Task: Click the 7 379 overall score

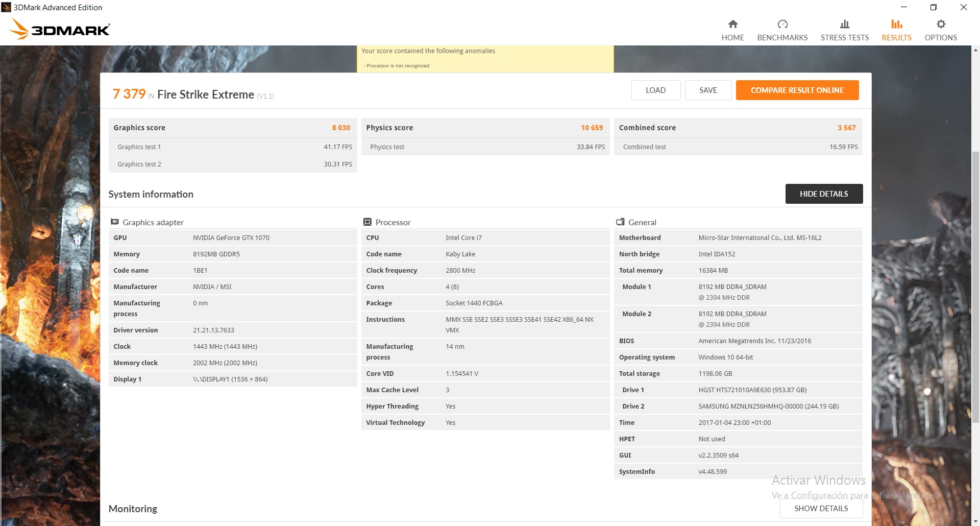Action: tap(129, 94)
